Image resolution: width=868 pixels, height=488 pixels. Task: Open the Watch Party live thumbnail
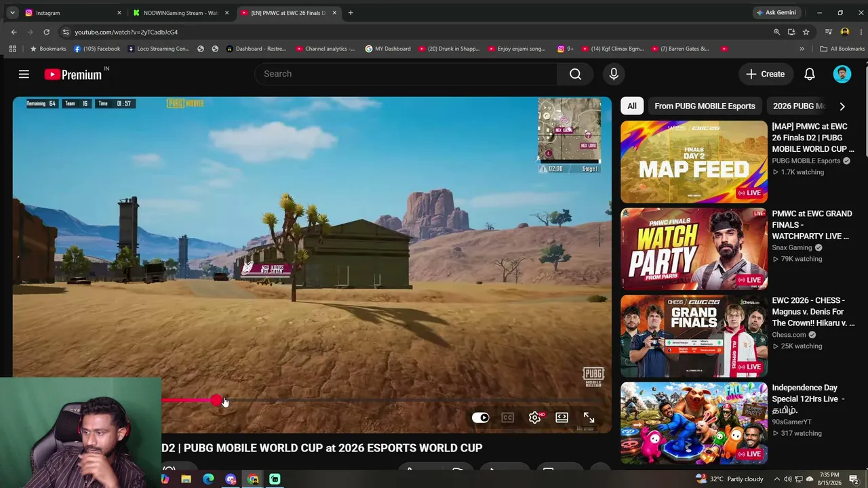click(x=694, y=249)
